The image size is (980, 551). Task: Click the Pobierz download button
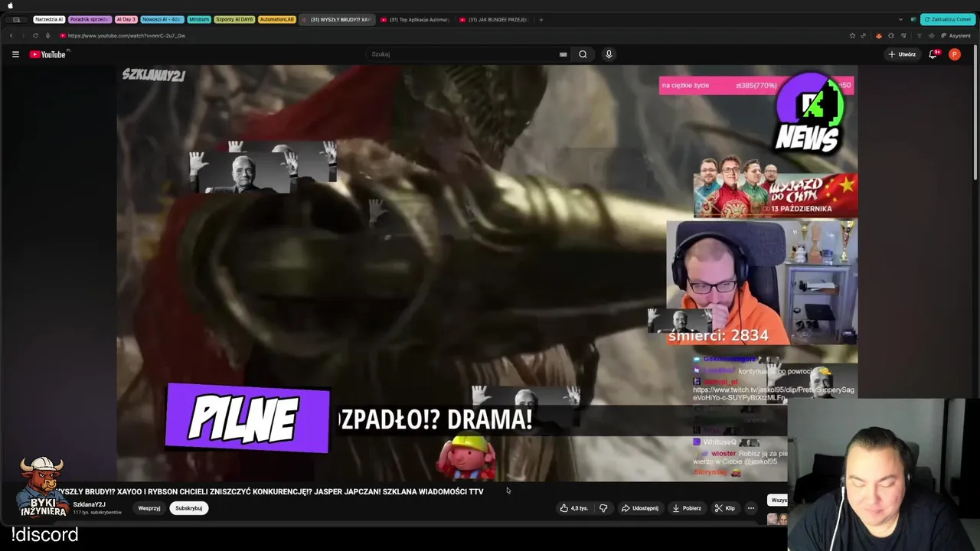(686, 508)
